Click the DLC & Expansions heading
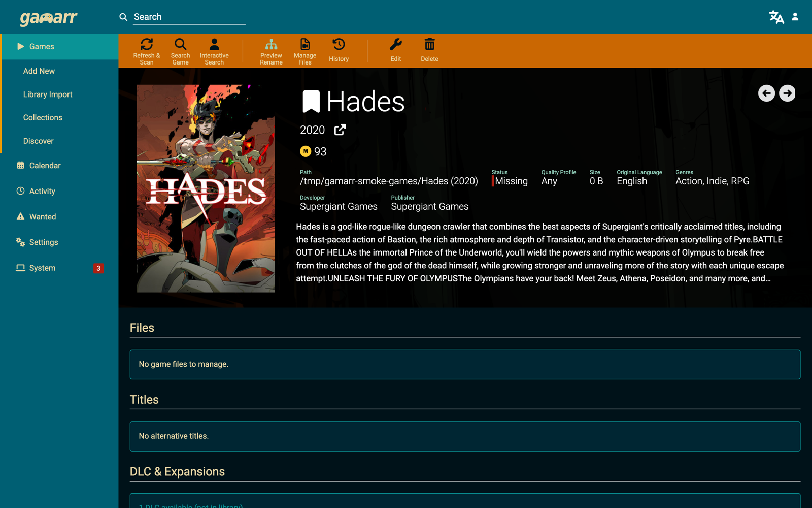812x508 pixels. coord(177,472)
